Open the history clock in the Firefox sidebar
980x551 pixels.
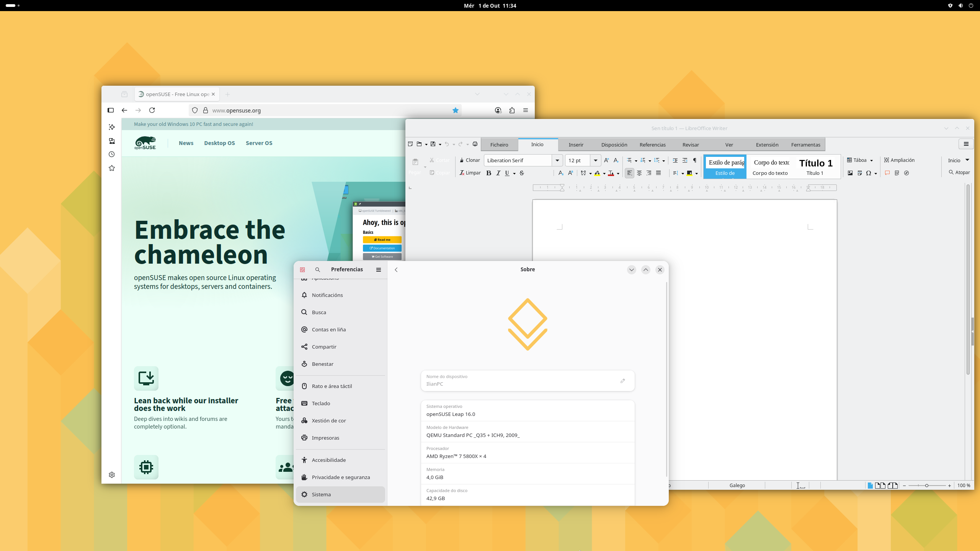coord(112,154)
